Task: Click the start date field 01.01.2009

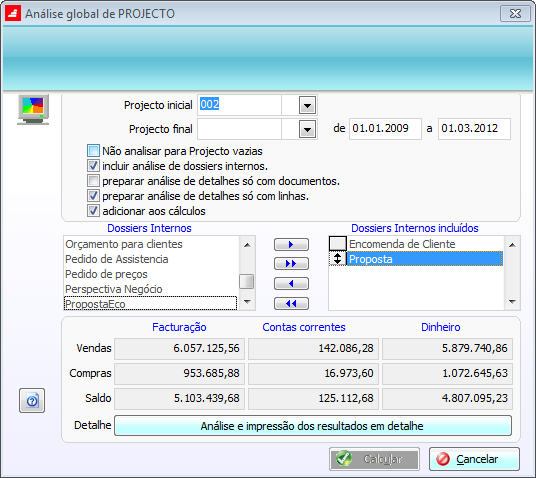Action: 385,129
